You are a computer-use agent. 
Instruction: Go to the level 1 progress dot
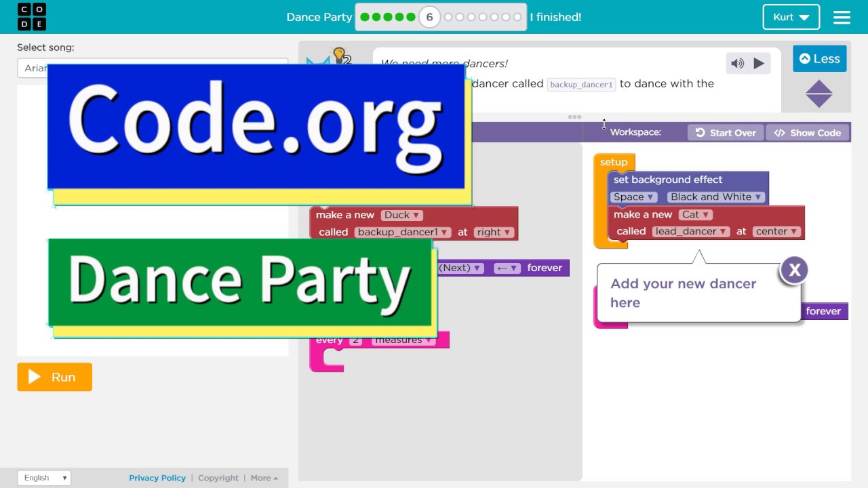365,17
